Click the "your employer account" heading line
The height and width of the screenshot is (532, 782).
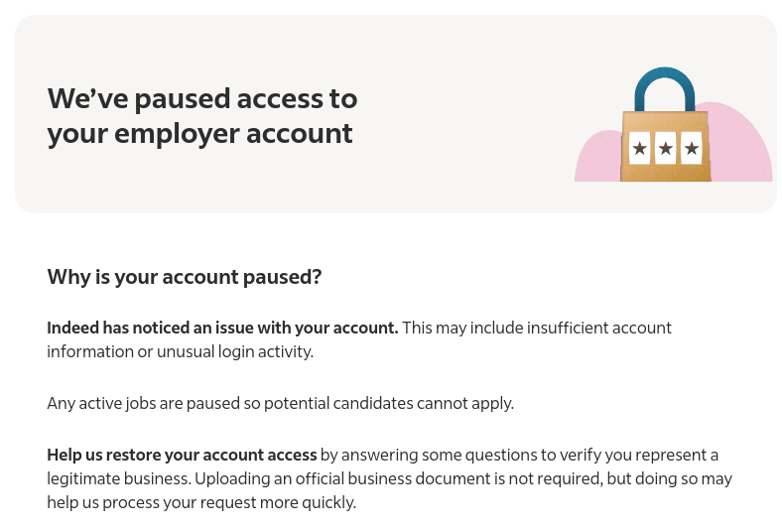point(199,134)
